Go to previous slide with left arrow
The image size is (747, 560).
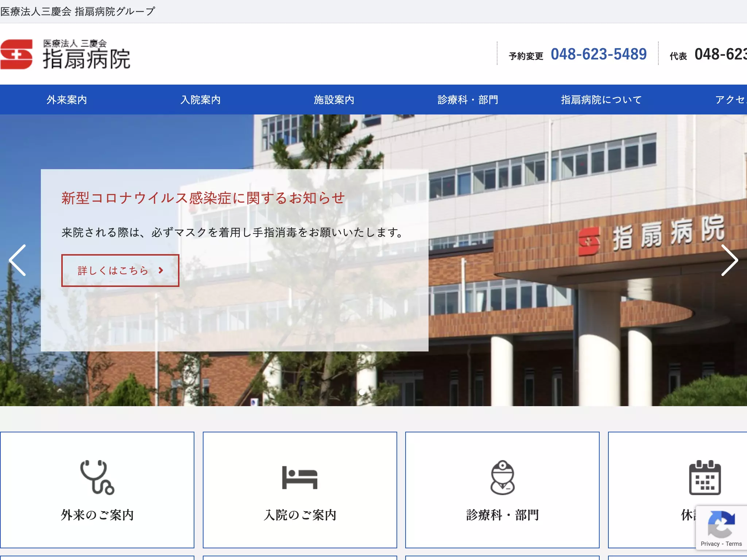point(17,260)
